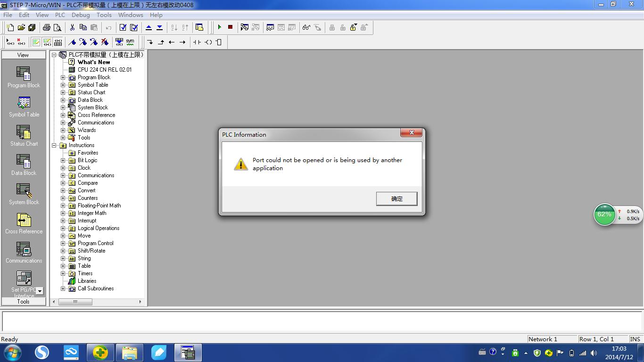Open the file explorer taskbar icon
The image size is (644, 362).
(x=130, y=353)
